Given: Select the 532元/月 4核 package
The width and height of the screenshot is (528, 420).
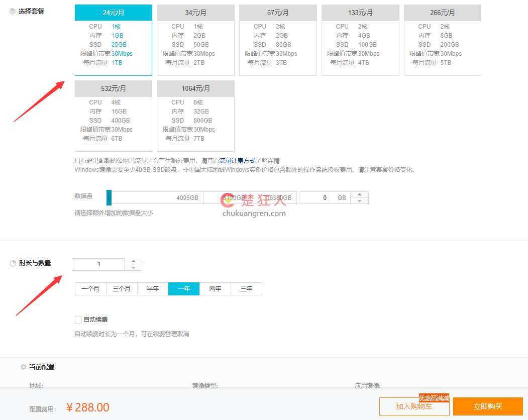Looking at the screenshot, I should pos(113,116).
